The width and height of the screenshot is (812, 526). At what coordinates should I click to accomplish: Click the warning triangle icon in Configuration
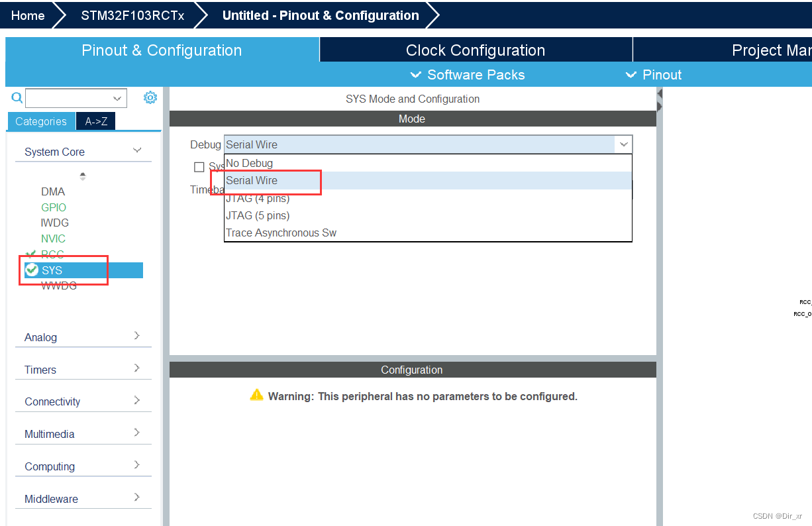coord(256,395)
